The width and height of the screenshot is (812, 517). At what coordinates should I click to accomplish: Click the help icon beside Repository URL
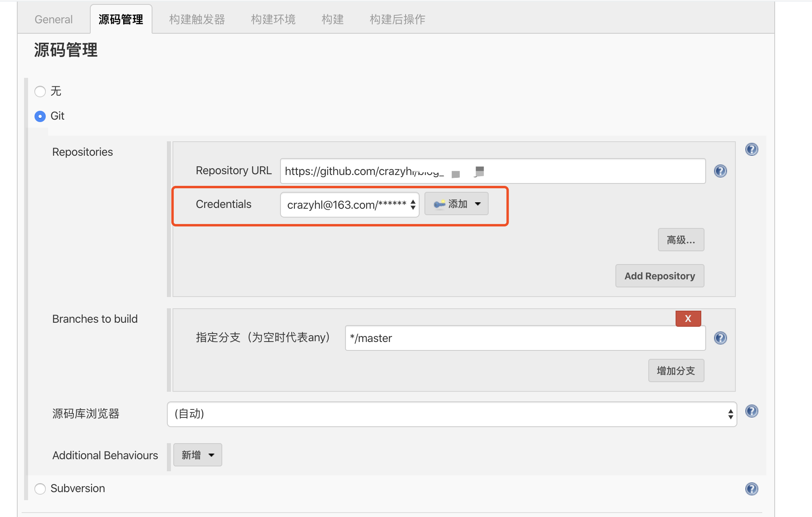[721, 171]
